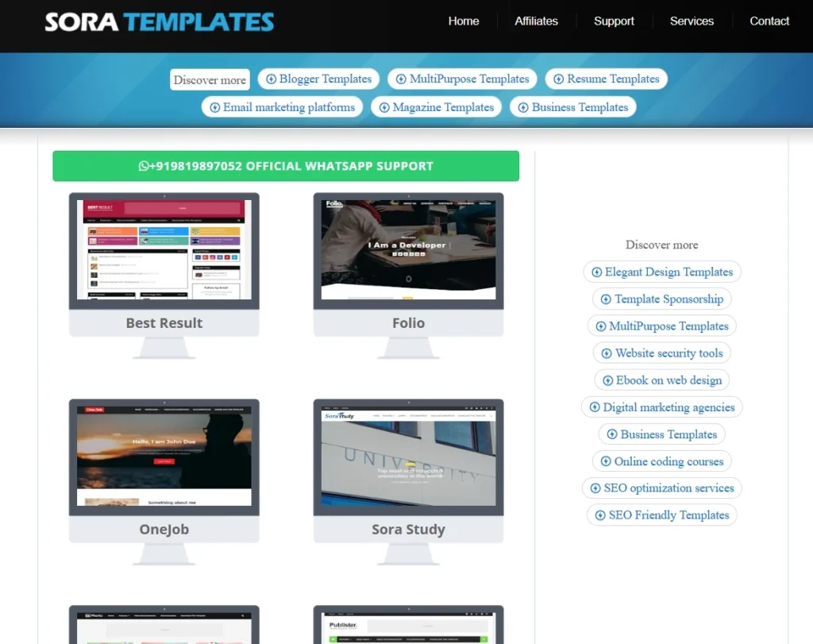813x644 pixels.
Task: Open Website security tools sidebar link
Action: tap(662, 353)
